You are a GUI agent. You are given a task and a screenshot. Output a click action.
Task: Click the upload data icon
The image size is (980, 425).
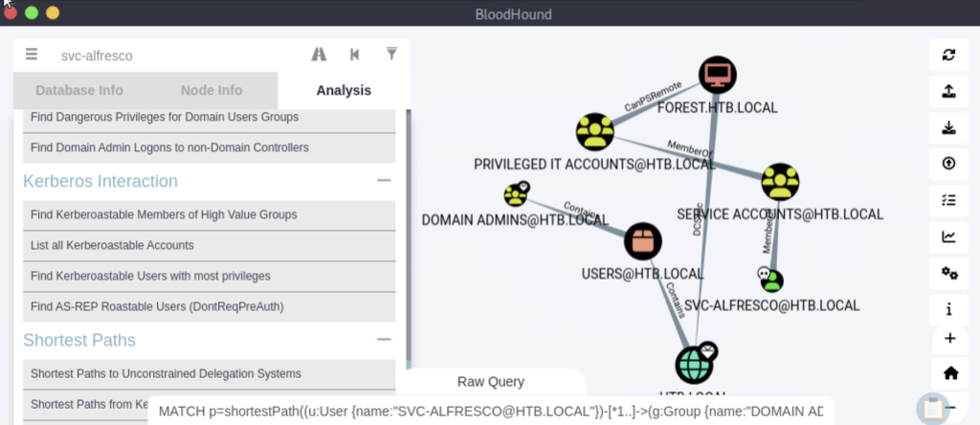click(x=948, y=91)
